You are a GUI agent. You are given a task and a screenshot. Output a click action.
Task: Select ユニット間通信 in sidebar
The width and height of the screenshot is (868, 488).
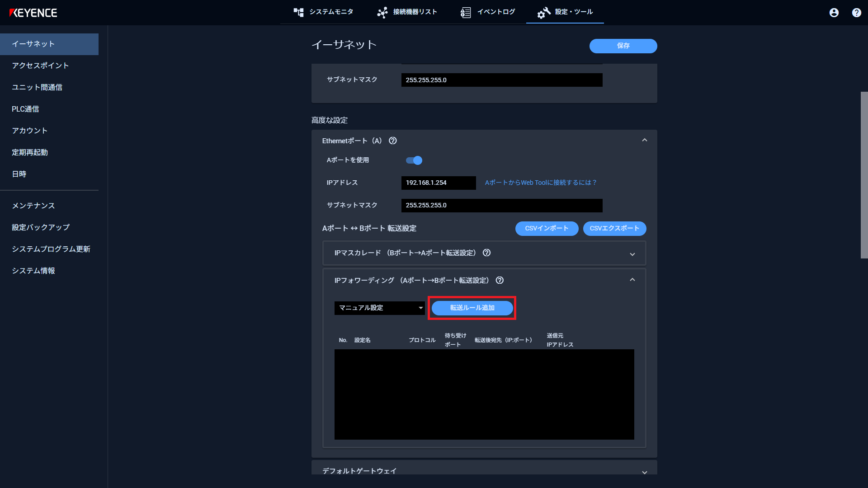[49, 88]
